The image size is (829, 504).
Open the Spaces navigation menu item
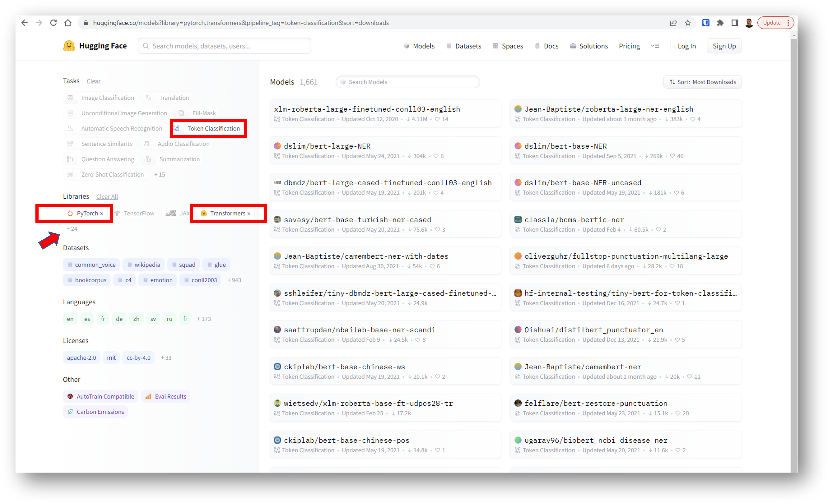[508, 46]
